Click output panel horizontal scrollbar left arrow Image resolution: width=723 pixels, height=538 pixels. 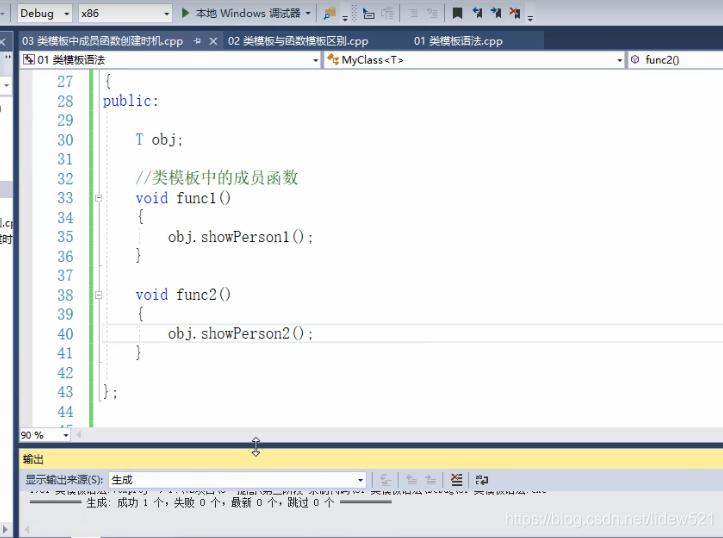click(x=27, y=529)
